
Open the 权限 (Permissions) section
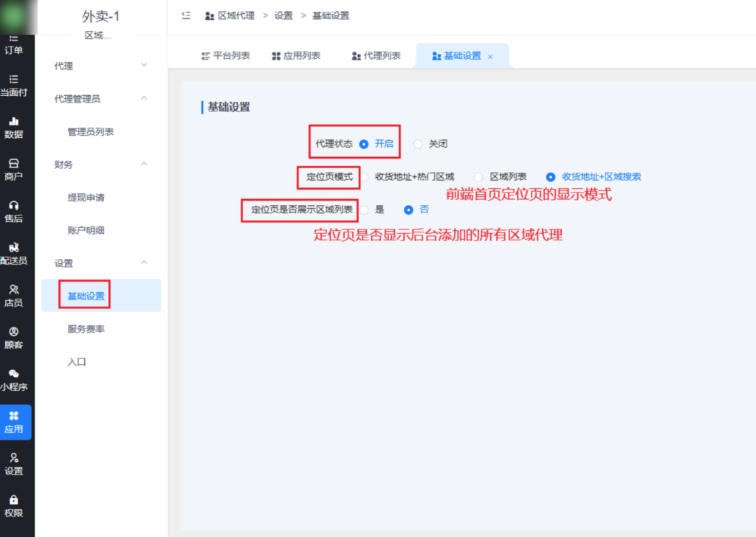click(16, 505)
